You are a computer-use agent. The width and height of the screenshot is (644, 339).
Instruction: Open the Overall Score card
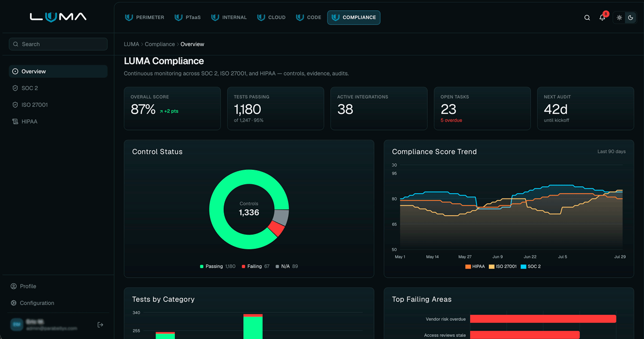(172, 108)
